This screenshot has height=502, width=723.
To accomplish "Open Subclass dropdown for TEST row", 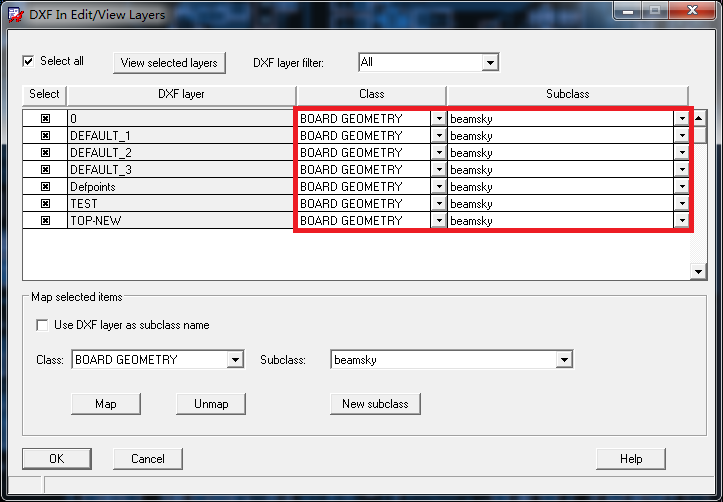I will (681, 203).
